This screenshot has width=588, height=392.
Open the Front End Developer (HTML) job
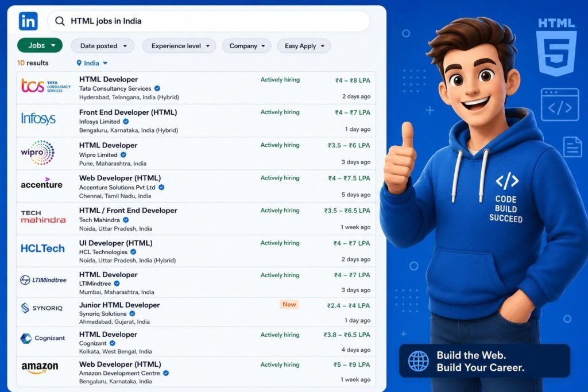pos(128,112)
